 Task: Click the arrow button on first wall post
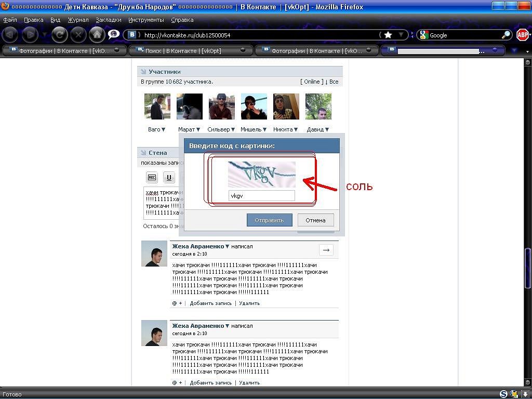click(x=326, y=250)
